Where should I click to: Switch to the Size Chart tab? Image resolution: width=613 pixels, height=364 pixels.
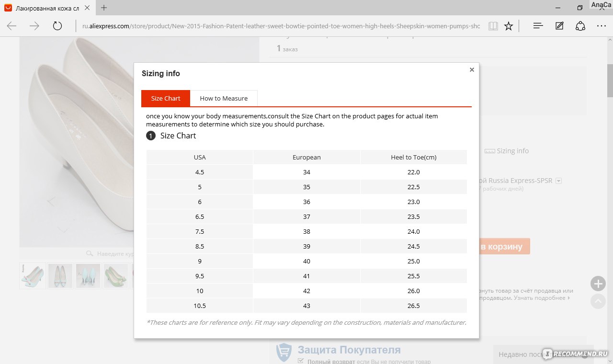pos(166,98)
